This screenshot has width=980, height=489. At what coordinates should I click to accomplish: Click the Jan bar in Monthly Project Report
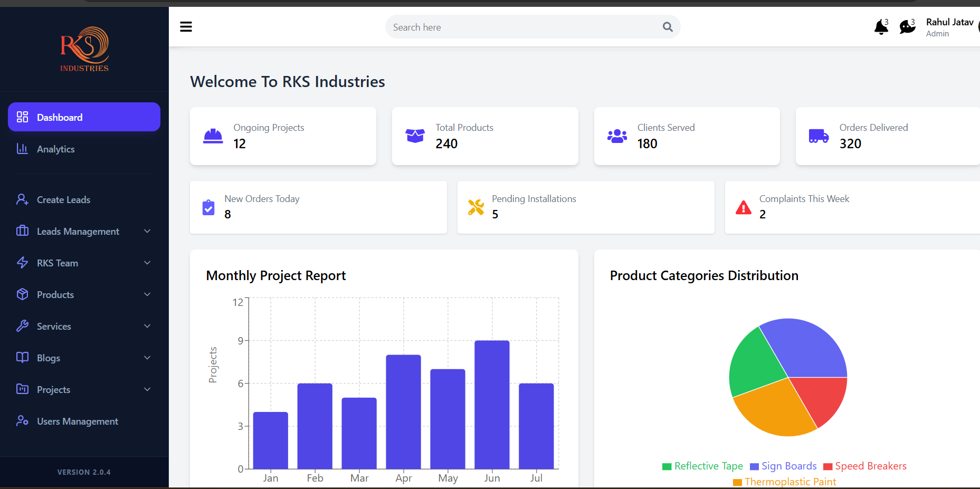click(x=270, y=440)
